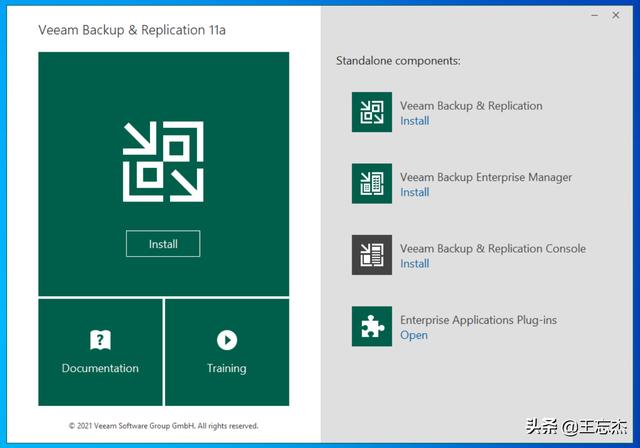Click the Enterprise Applications Plug-ins puzzle icon
Viewport: 640px width, 448px height.
tap(372, 326)
